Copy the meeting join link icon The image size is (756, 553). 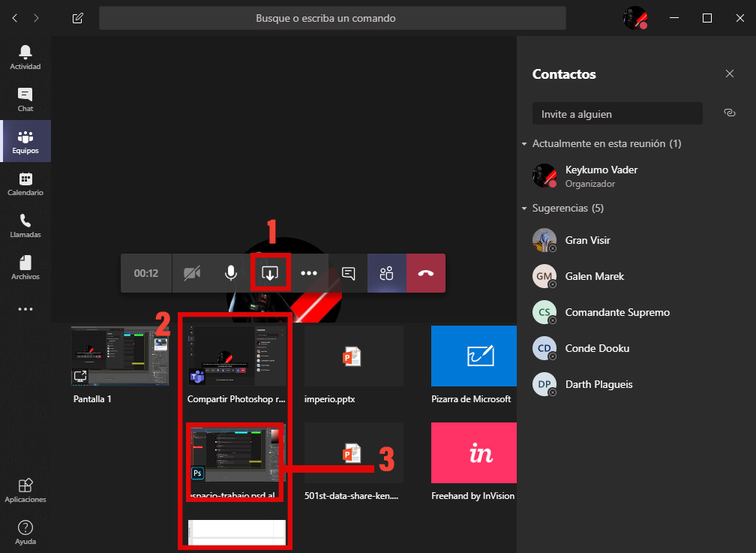click(x=729, y=113)
